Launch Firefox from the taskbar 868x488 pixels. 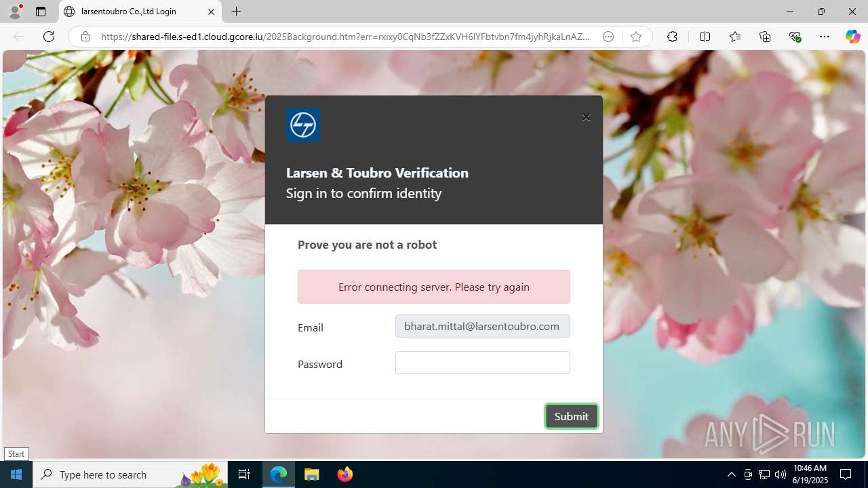345,474
